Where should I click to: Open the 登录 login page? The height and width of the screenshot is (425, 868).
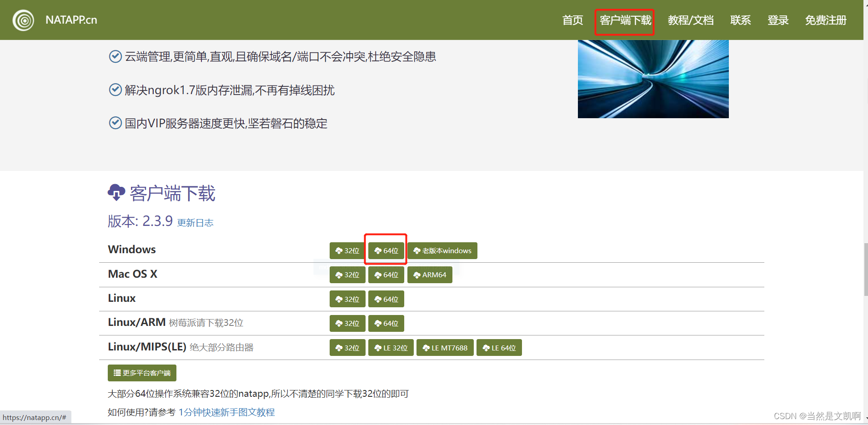(x=778, y=20)
